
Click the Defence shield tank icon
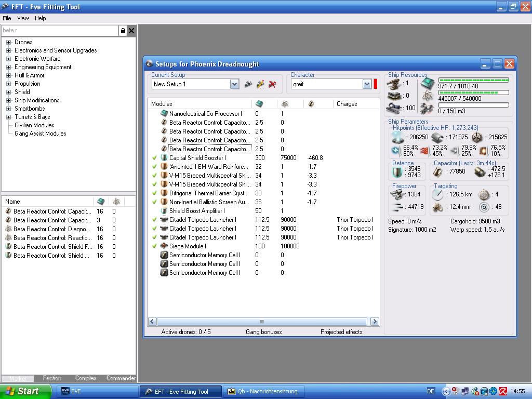coord(397,172)
